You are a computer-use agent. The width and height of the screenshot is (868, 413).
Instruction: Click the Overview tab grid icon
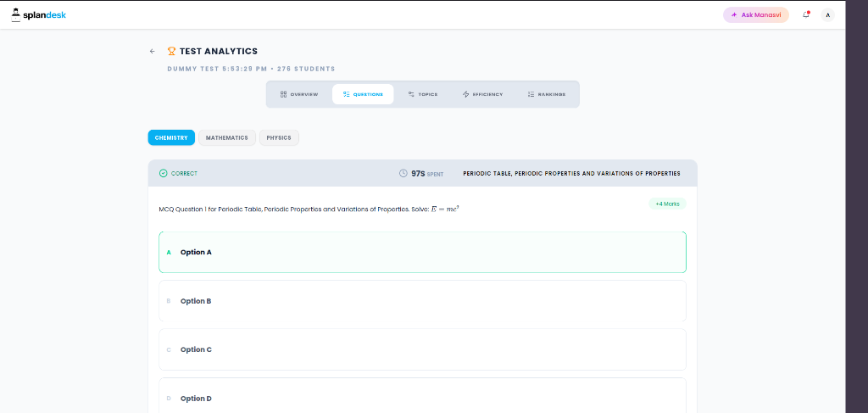tap(283, 94)
